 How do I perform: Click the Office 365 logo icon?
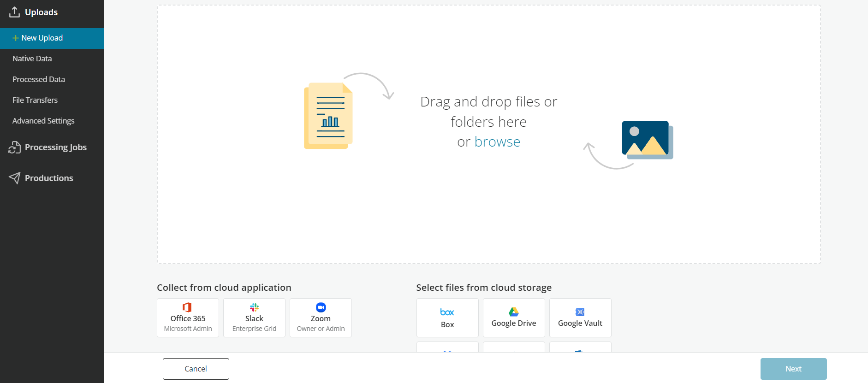coord(187,307)
